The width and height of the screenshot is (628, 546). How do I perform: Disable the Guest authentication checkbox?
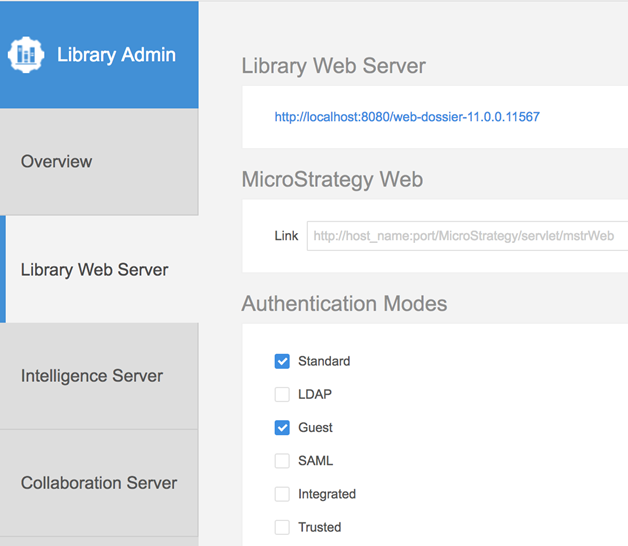point(282,428)
